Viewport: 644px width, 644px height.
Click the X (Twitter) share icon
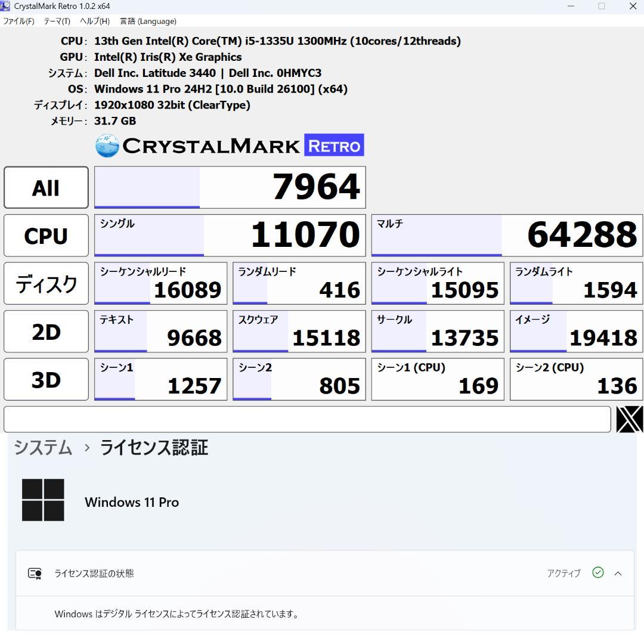click(629, 419)
